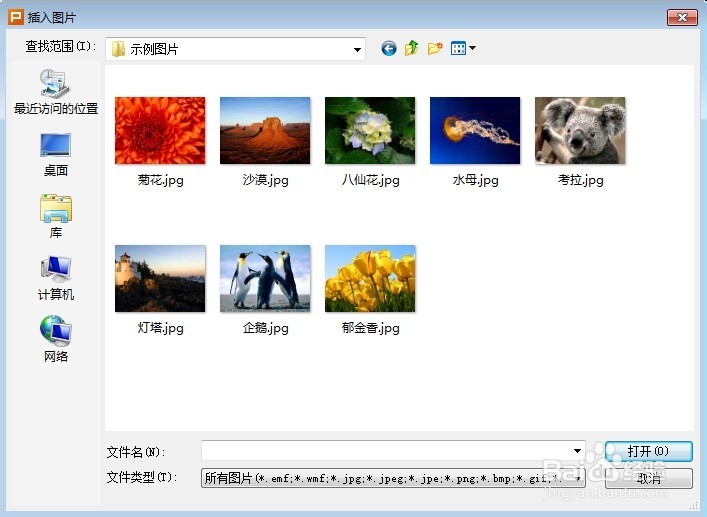This screenshot has width=707, height=517.
Task: Select the 灯塔.jpg thumbnail
Action: [160, 279]
